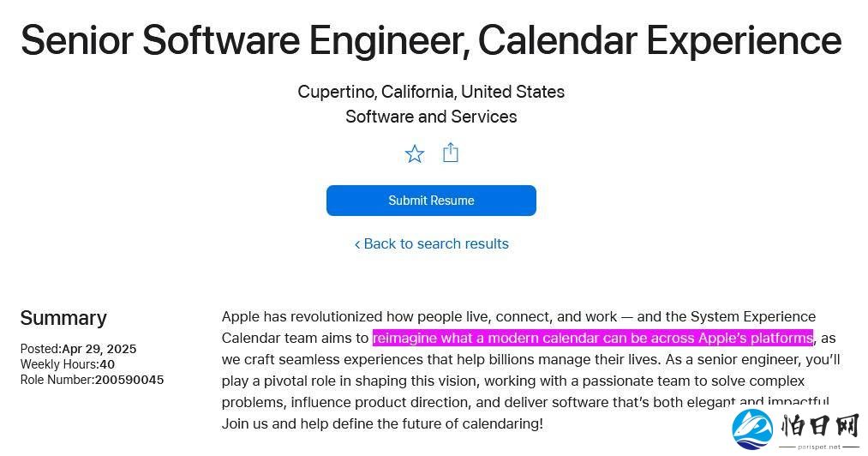Click the Role Number 200590045
Image resolution: width=868 pixels, height=456 pixels.
92,380
